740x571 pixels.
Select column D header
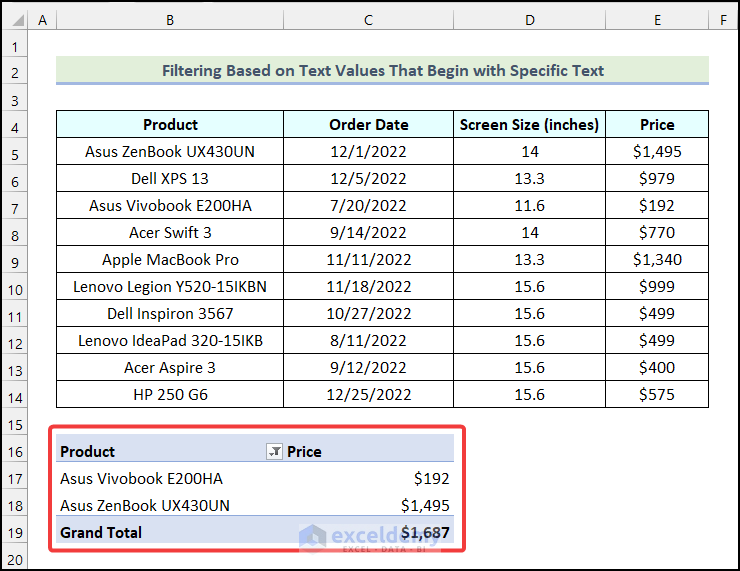529,20
